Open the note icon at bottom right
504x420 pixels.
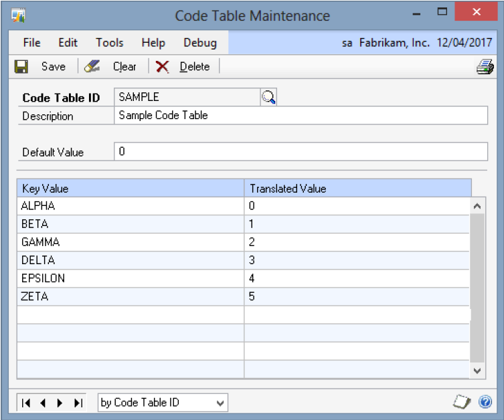[463, 403]
